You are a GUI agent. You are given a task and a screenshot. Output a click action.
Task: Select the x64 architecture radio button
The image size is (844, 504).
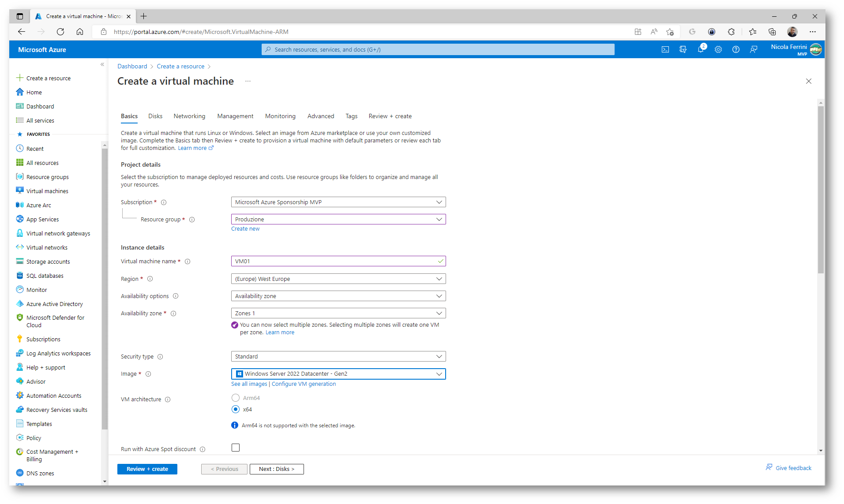coord(236,409)
